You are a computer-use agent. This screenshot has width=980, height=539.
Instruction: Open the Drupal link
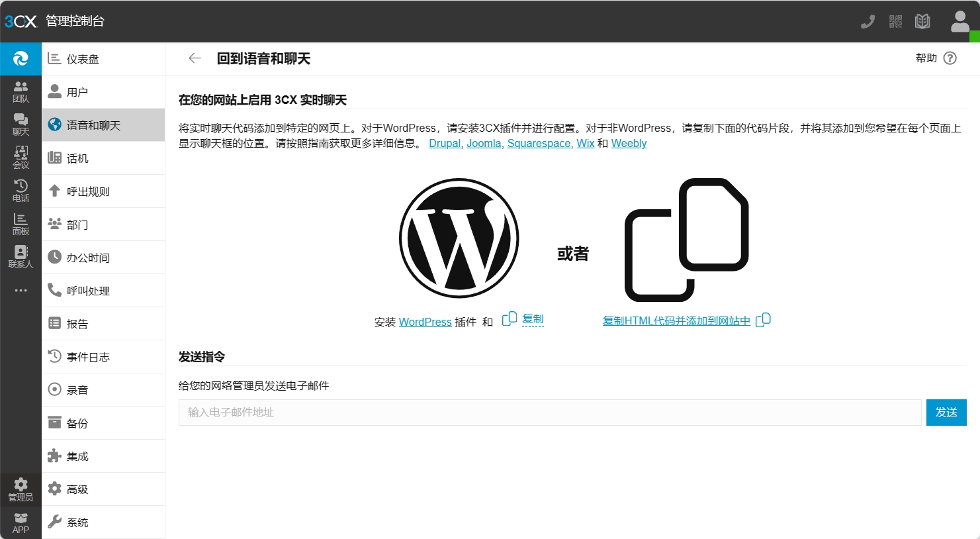(x=444, y=143)
